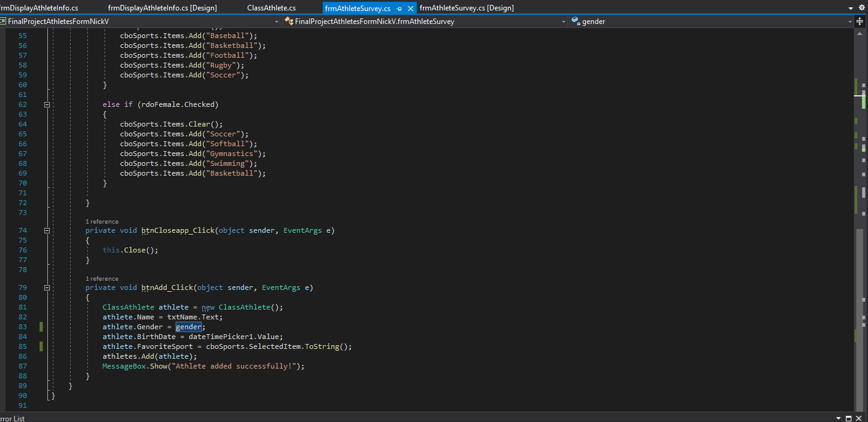Open the hidden tabs list arrow
868x422 pixels.
pos(850,7)
